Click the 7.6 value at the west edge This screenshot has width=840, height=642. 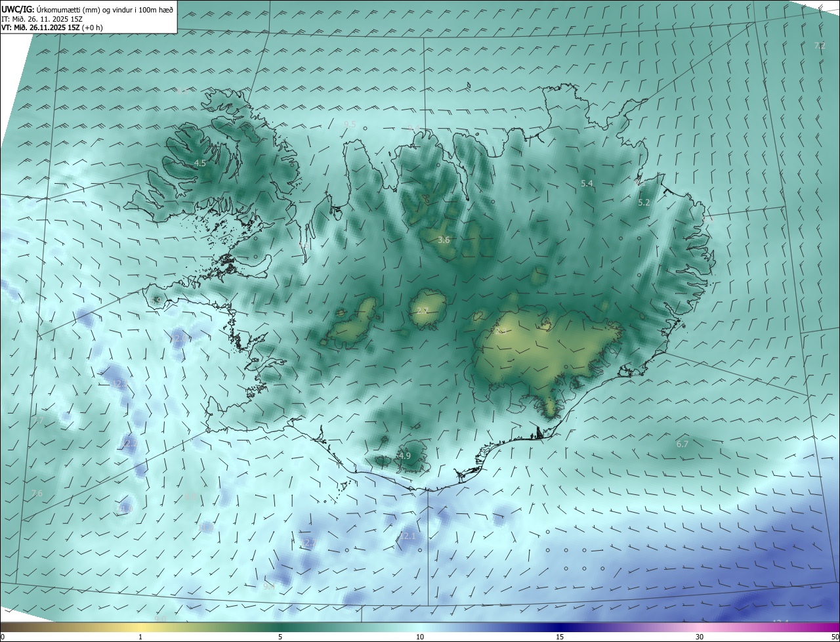point(37,493)
